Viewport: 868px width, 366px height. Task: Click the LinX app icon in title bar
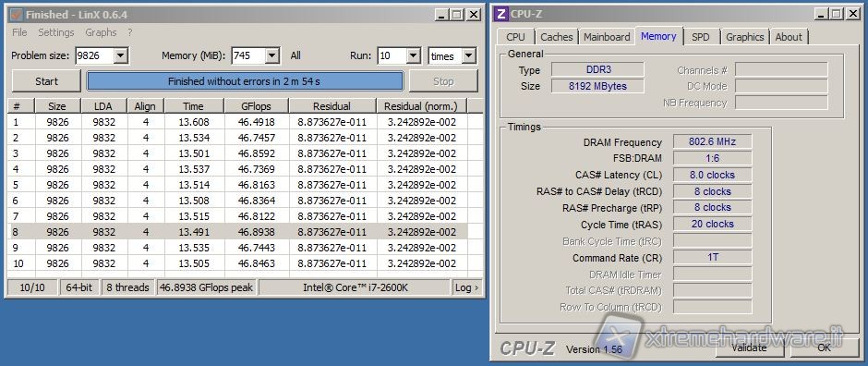coord(17,15)
